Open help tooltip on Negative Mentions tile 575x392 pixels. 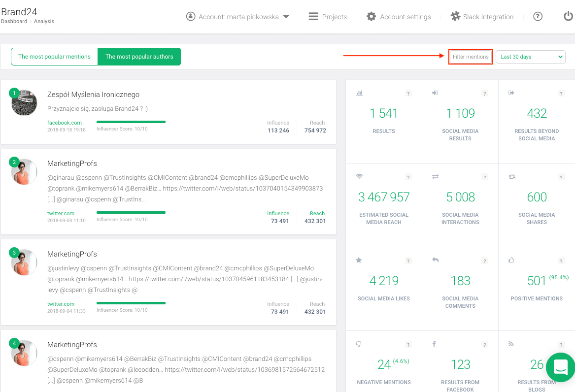tap(408, 344)
